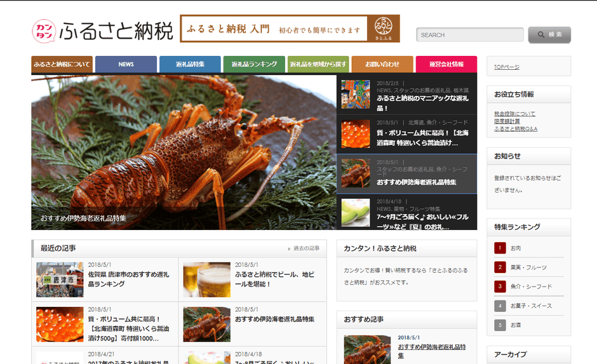Type in the SEARCH input field

[x=469, y=35]
